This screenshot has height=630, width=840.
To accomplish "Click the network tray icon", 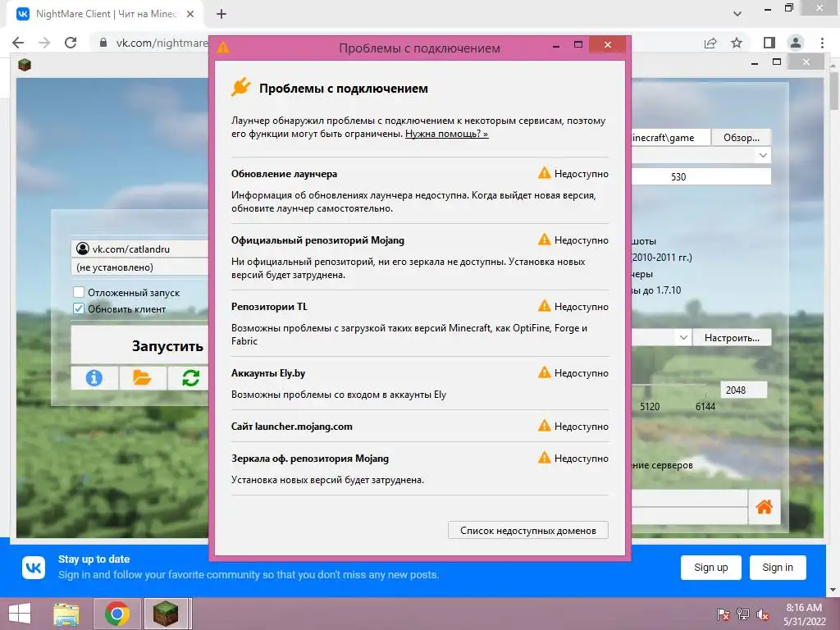I will coord(743,614).
